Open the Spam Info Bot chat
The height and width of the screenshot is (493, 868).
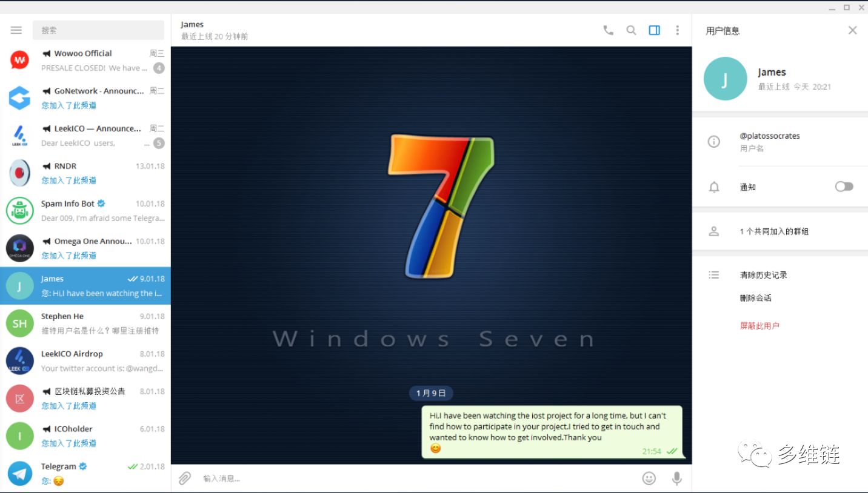click(85, 211)
